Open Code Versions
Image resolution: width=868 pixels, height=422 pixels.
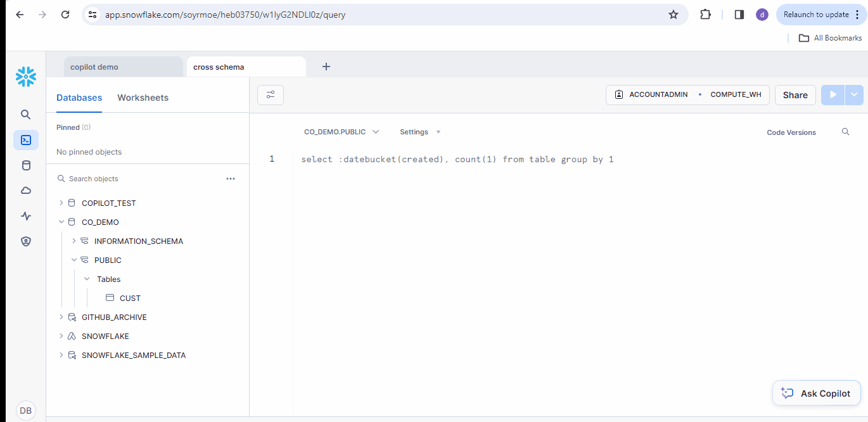(791, 132)
